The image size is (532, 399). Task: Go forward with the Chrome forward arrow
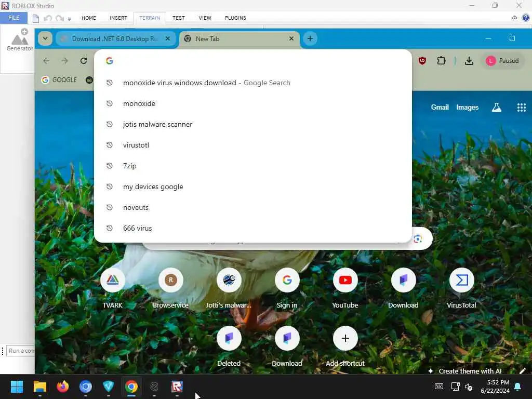65,61
